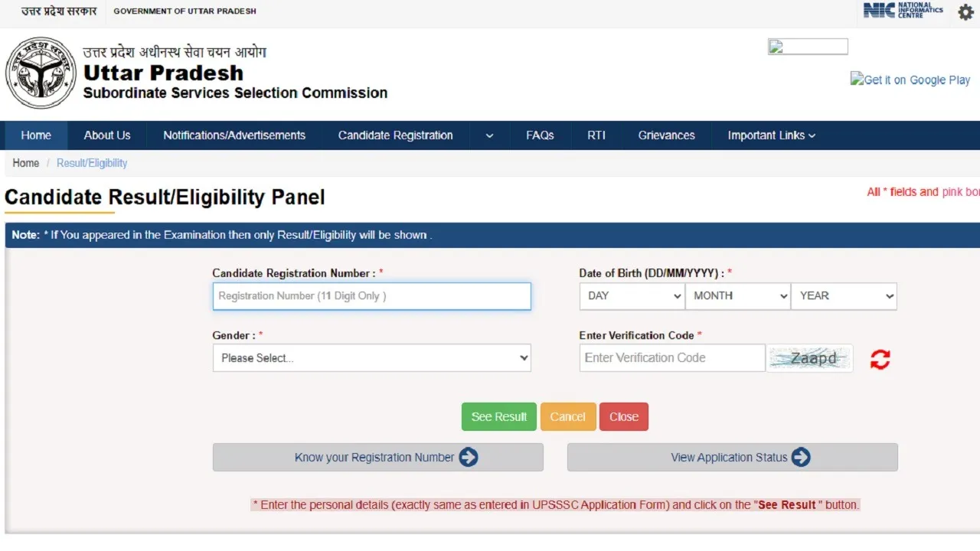Click the NIC National Informatics Centre logo
The height and width of the screenshot is (551, 980).
coord(903,11)
